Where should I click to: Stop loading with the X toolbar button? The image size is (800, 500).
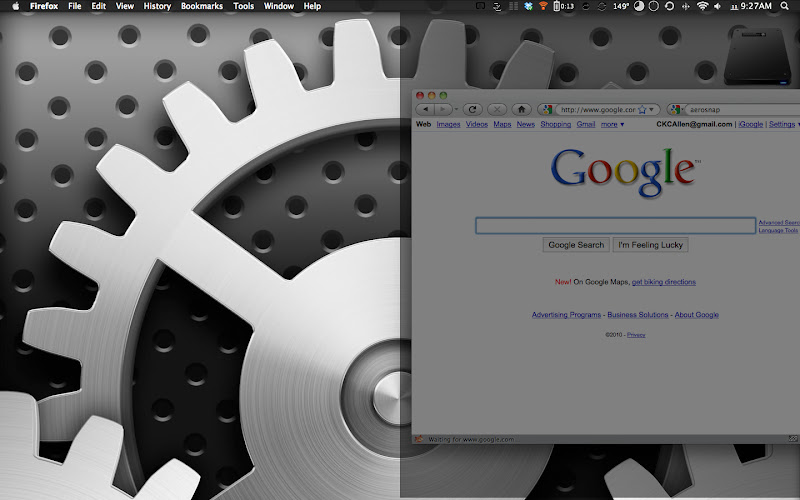[496, 109]
